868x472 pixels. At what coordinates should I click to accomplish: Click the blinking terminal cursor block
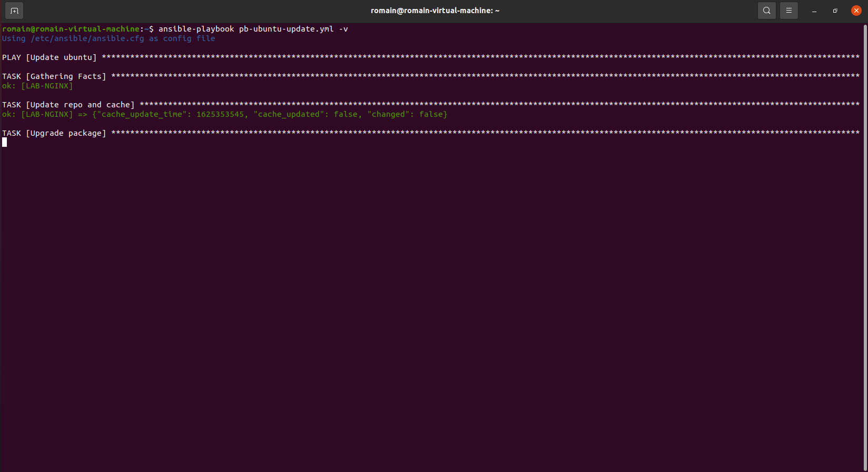click(x=5, y=142)
